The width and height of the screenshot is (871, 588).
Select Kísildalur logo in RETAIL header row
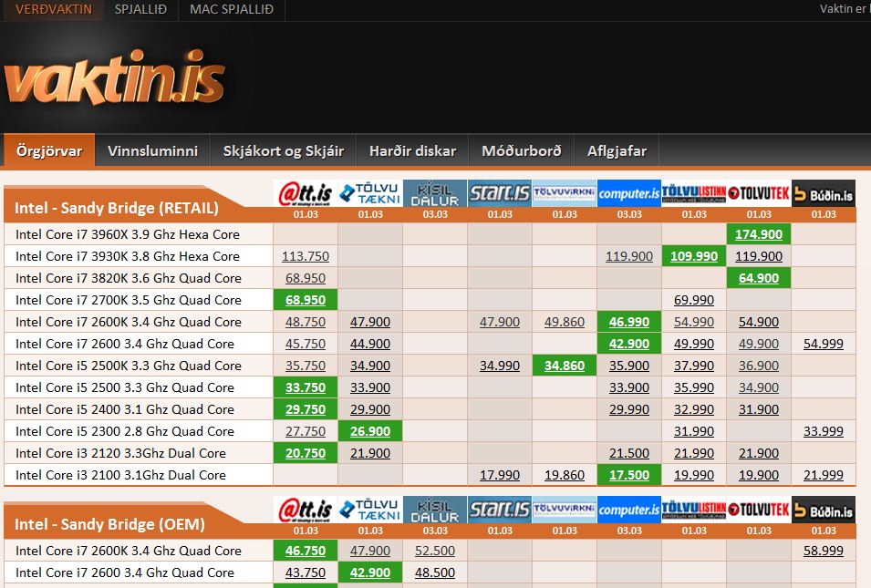pos(435,193)
